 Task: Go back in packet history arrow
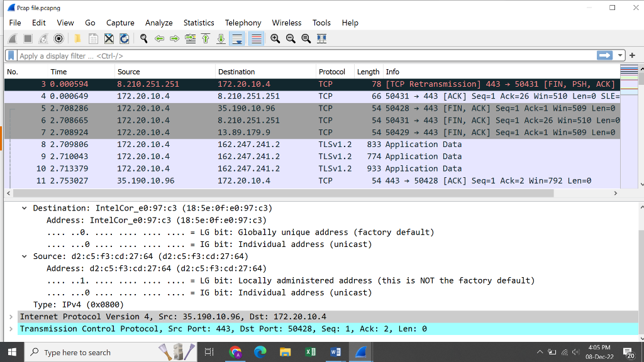pyautogui.click(x=159, y=38)
